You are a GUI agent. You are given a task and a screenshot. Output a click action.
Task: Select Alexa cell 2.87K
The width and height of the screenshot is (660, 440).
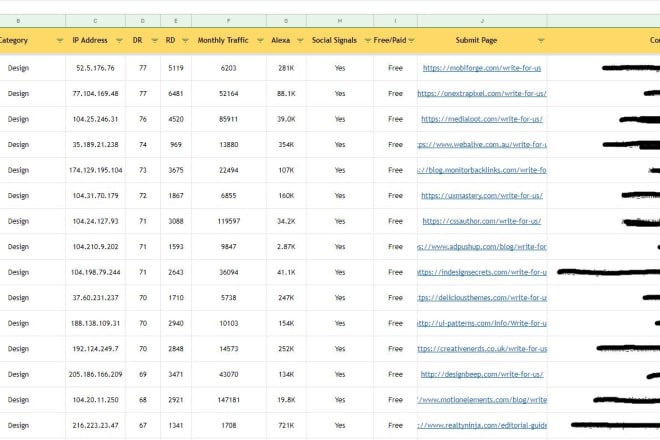286,247
